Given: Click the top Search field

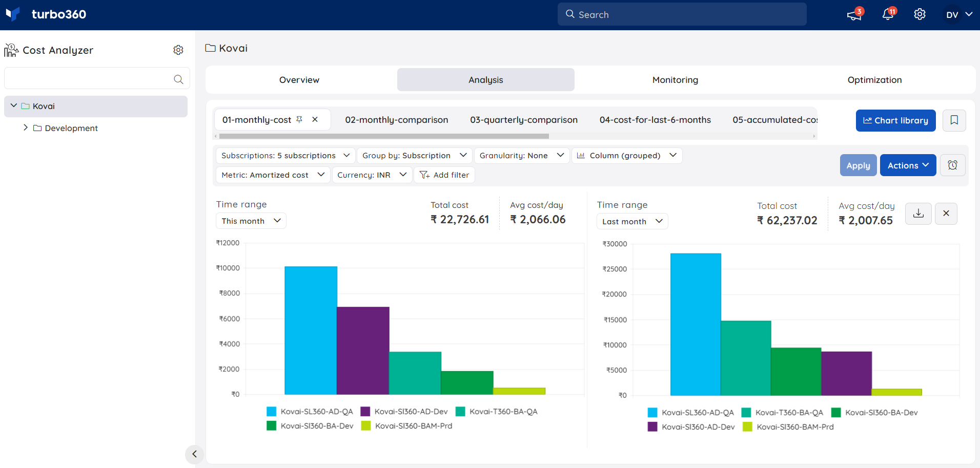Looking at the screenshot, I should pyautogui.click(x=682, y=14).
